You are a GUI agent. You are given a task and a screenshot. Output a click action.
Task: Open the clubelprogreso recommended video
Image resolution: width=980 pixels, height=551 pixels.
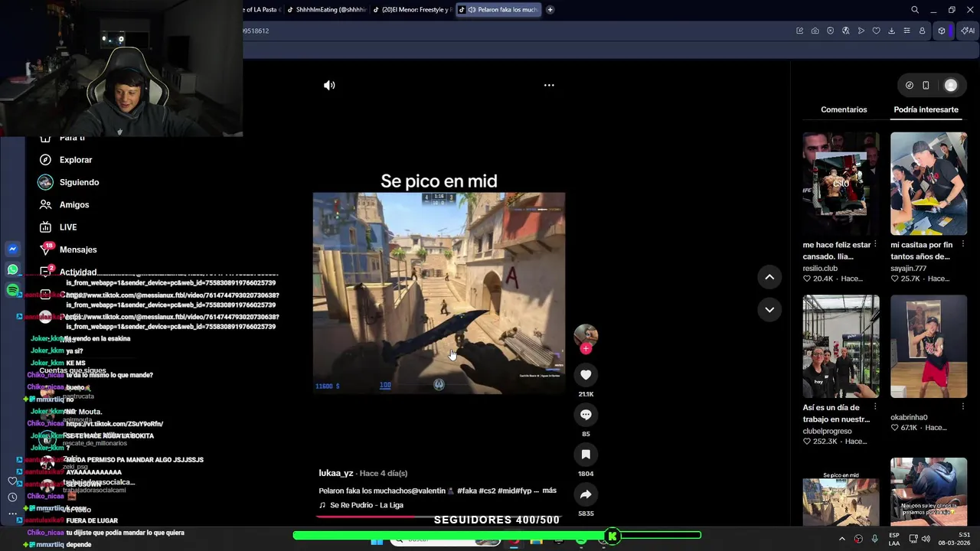pos(841,346)
